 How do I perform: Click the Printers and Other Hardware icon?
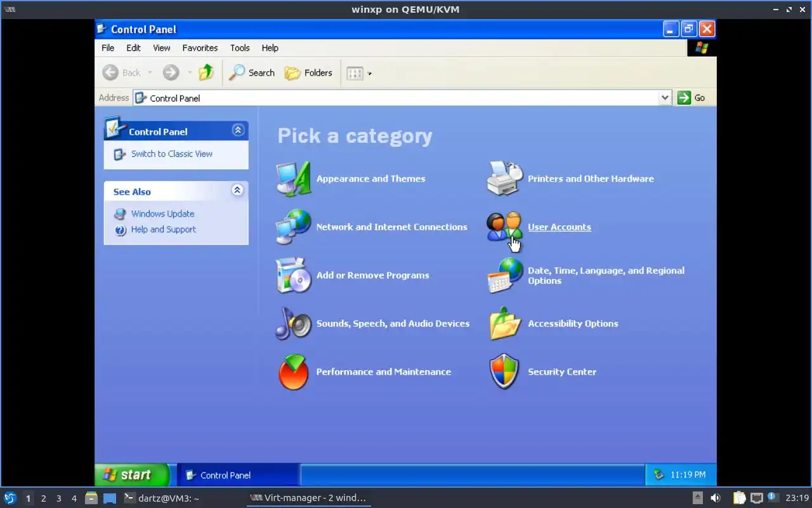pyautogui.click(x=505, y=178)
